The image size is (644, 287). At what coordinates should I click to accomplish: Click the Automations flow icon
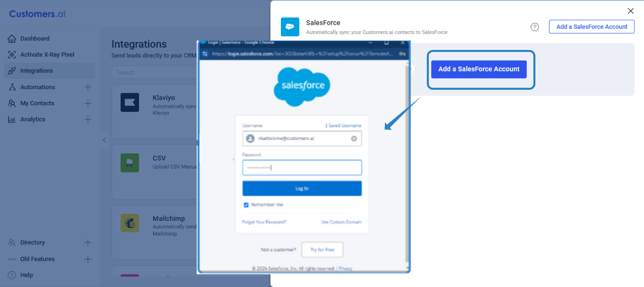[x=12, y=87]
